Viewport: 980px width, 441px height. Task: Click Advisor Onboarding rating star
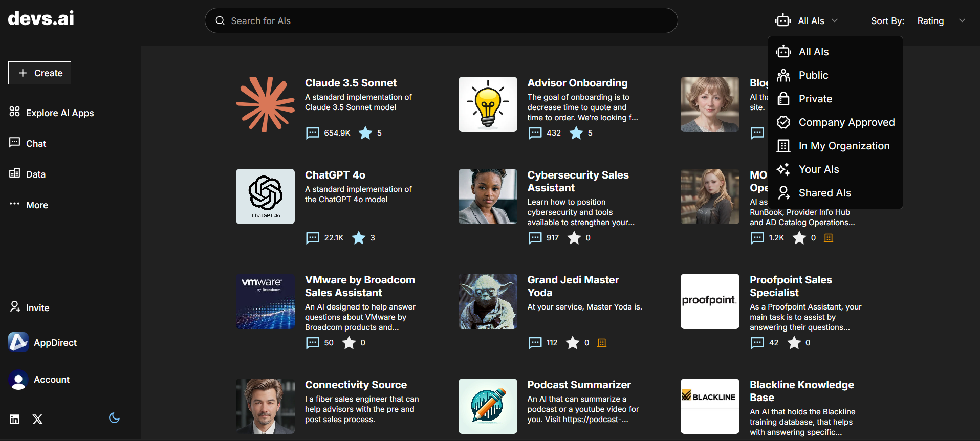[576, 133]
